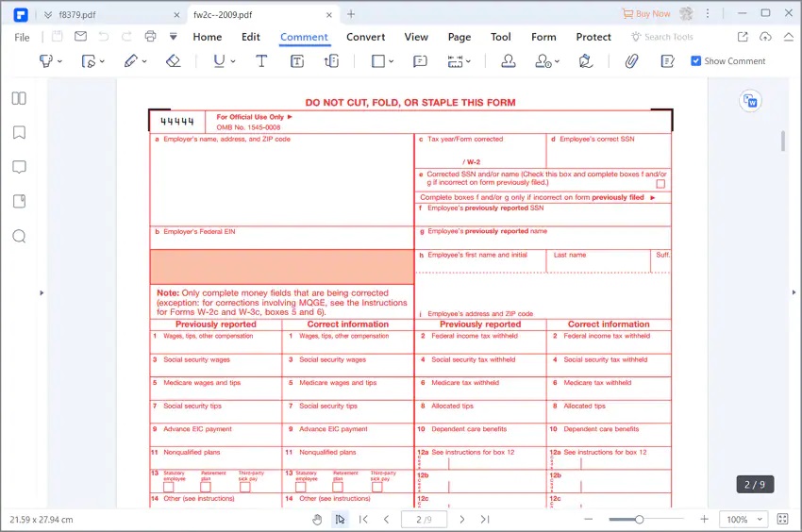802x532 pixels.
Task: Expand the underline tool dropdown arrow
Action: pos(232,61)
